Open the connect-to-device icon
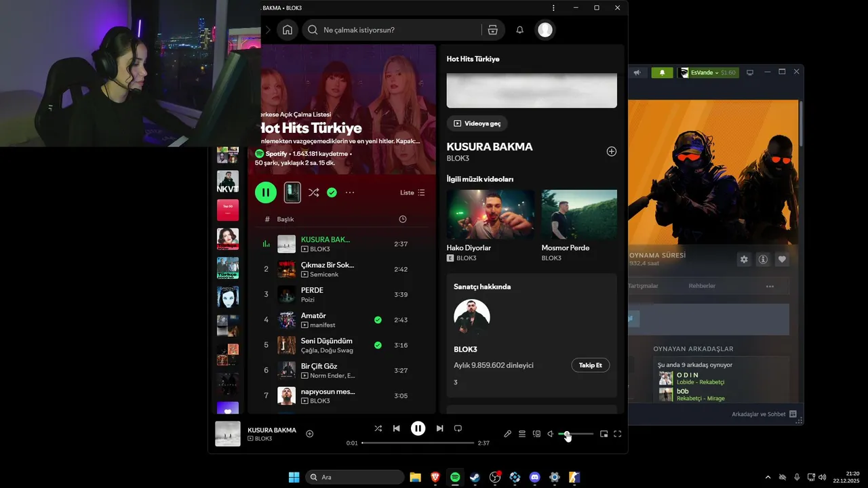The height and width of the screenshot is (488, 868). (x=536, y=434)
